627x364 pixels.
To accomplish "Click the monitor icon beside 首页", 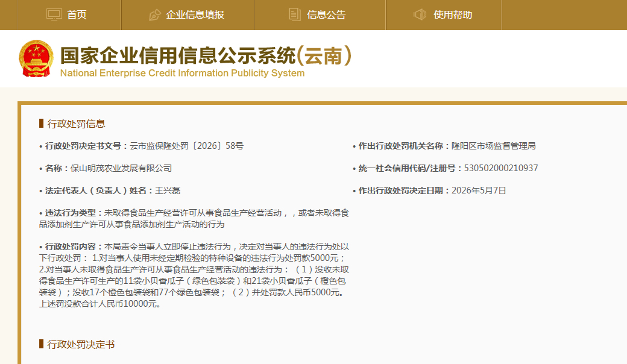I will [x=54, y=15].
